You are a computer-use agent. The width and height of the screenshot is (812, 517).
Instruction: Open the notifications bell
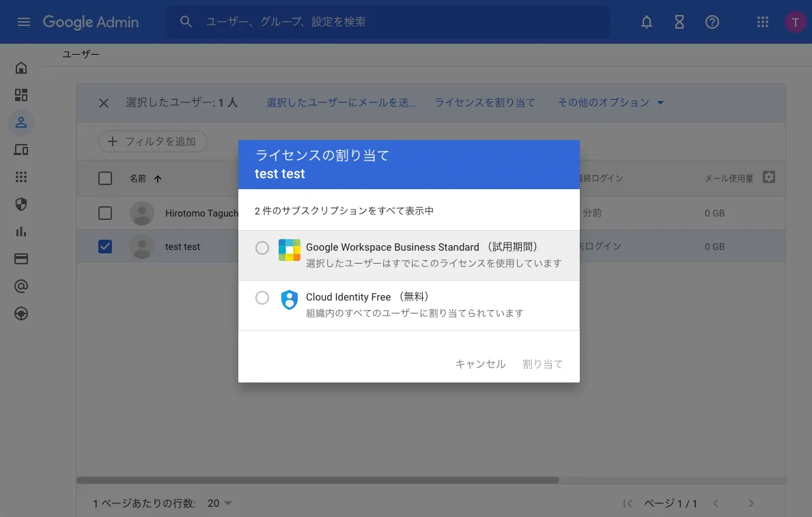pos(646,22)
